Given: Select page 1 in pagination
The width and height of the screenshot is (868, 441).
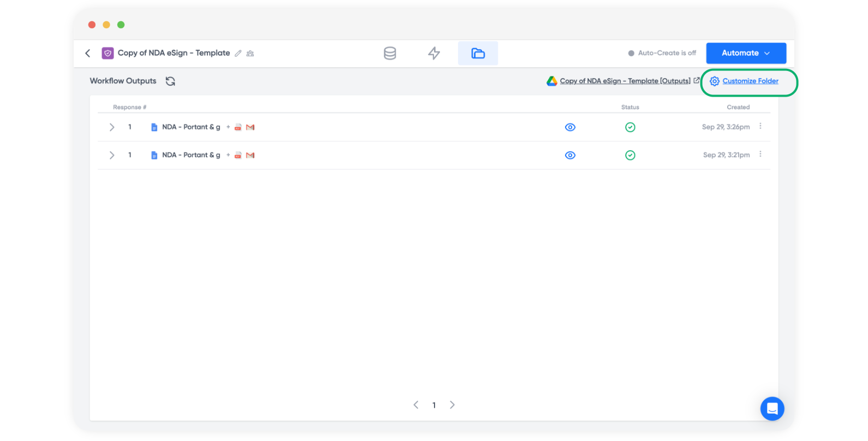Looking at the screenshot, I should 434,405.
